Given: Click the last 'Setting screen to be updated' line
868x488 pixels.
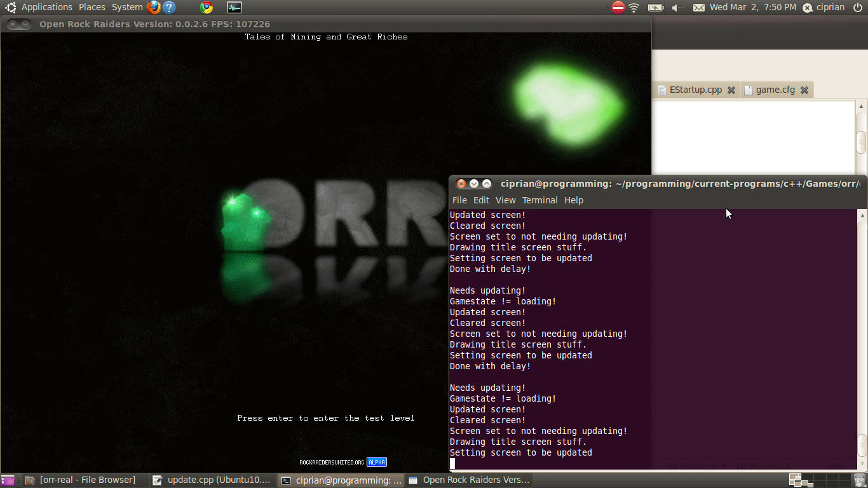Looking at the screenshot, I should point(521,452).
